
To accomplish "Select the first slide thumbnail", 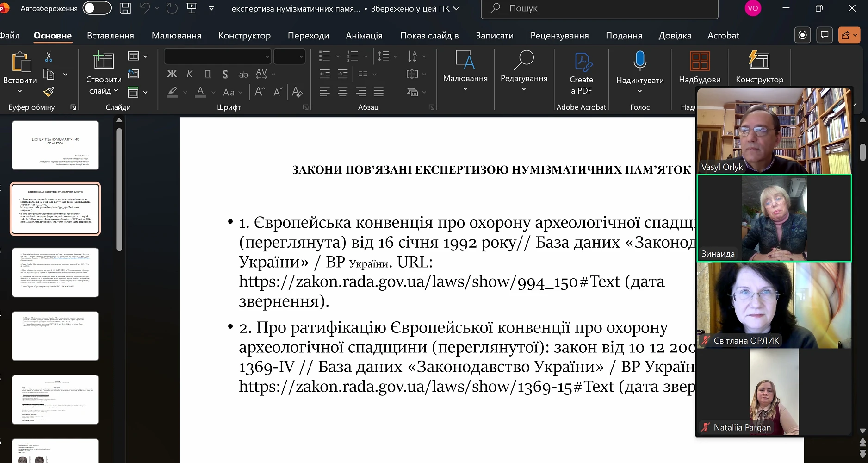I will pos(55,145).
